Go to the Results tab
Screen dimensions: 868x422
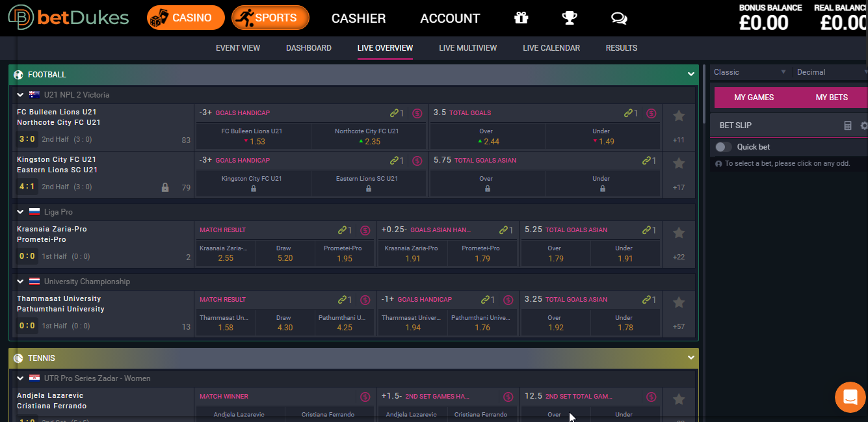[x=622, y=48]
